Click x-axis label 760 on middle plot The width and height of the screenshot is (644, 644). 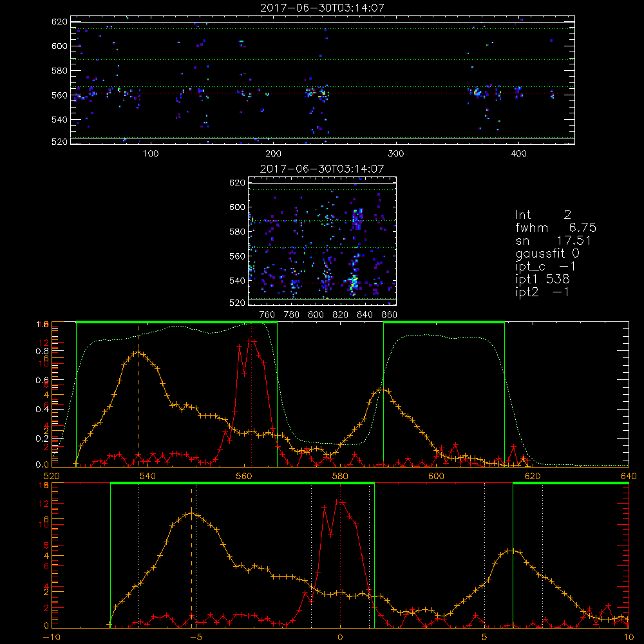click(x=267, y=315)
